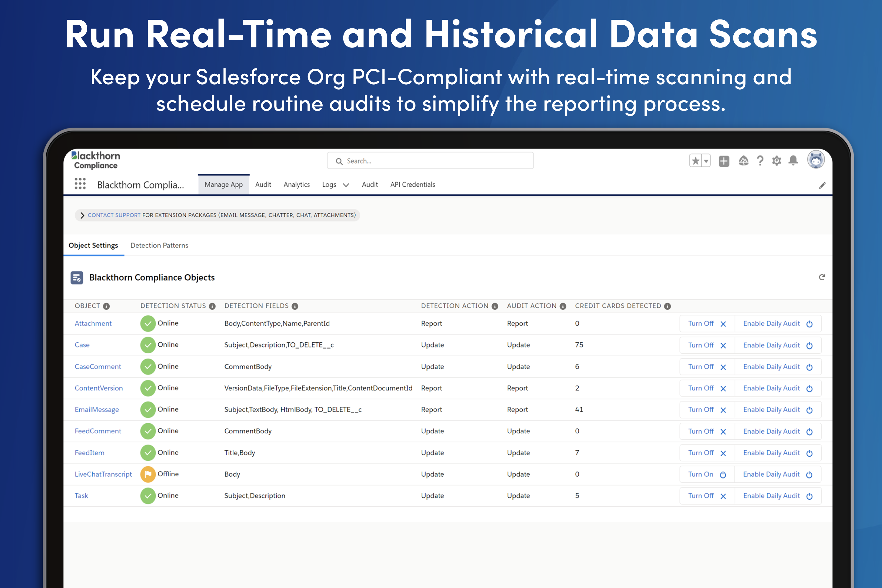The image size is (882, 588).
Task: Click the orange Offline flag icon for LiveChatTranscript
Action: point(148,474)
